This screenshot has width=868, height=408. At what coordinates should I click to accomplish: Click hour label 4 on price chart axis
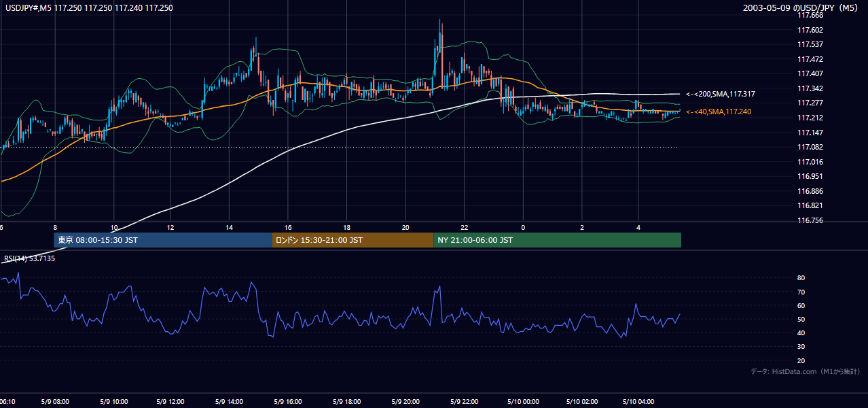pos(638,227)
